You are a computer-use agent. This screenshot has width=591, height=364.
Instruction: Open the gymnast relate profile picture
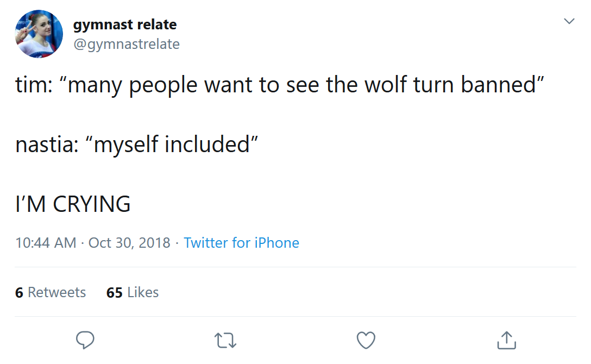[x=39, y=34]
